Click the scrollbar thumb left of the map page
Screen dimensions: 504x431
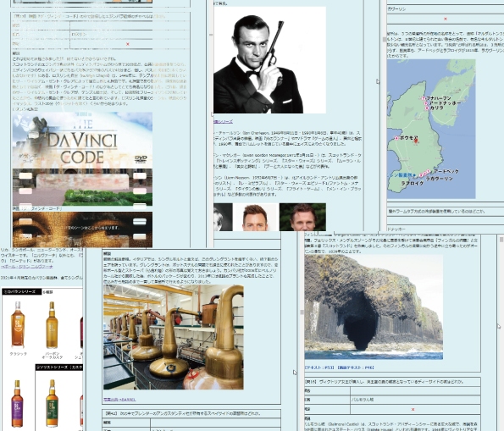pyautogui.click(x=384, y=39)
